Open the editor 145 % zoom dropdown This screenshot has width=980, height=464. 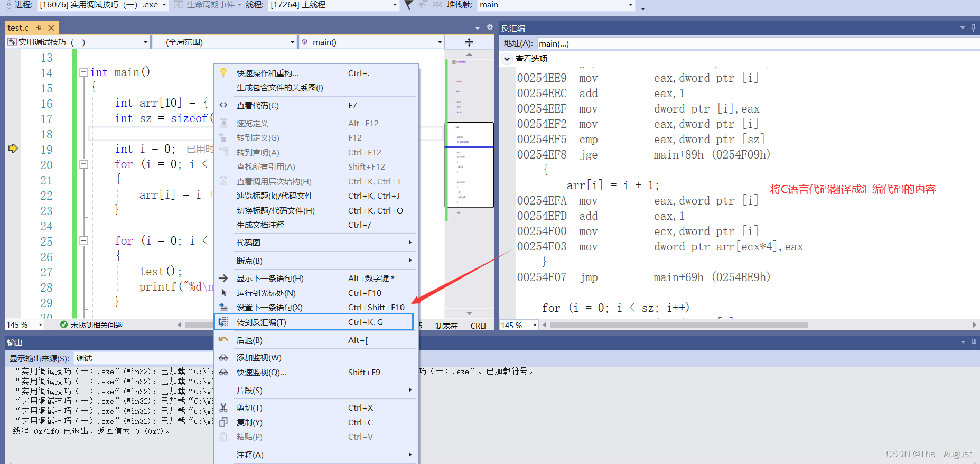(x=40, y=324)
